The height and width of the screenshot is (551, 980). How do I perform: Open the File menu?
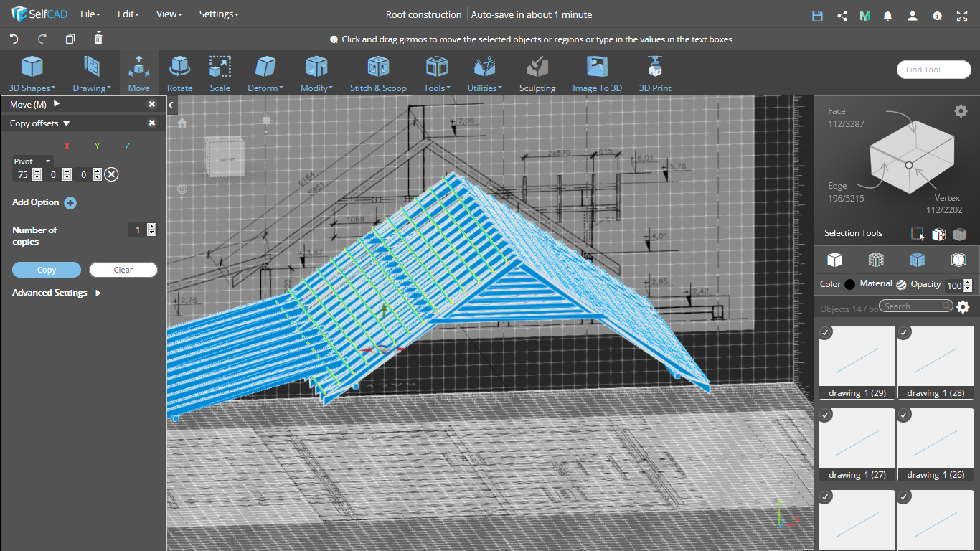tap(90, 14)
